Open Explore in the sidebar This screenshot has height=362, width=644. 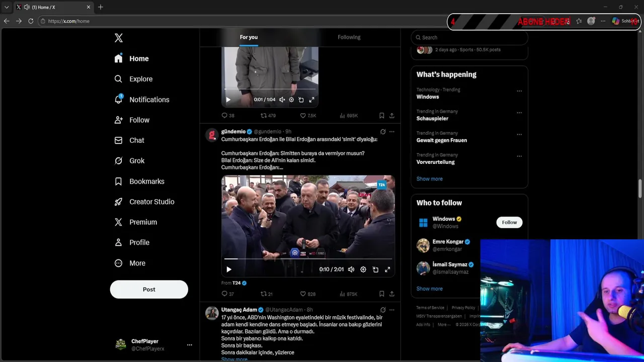pos(133,79)
